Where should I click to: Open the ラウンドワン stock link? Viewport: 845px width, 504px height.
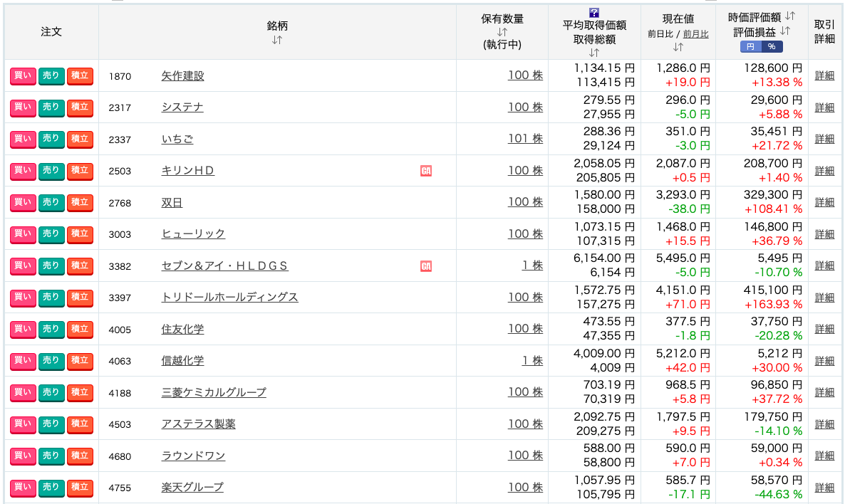coord(193,456)
